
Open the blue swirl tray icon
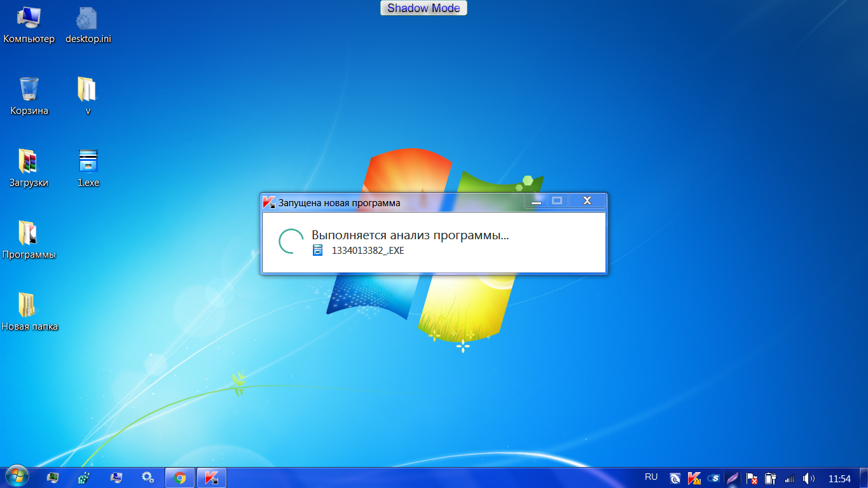tap(675, 478)
